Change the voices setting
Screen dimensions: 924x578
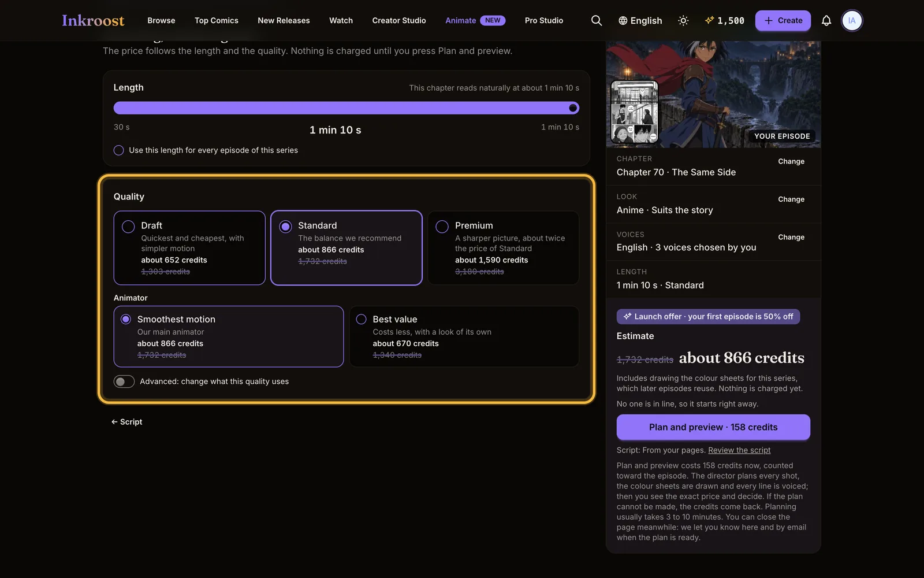791,237
